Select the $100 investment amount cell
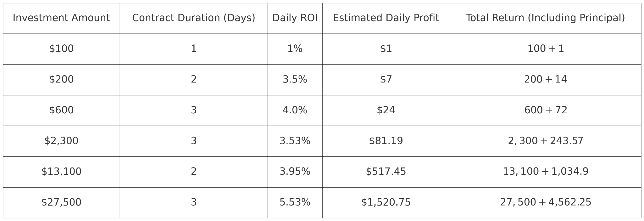This screenshot has height=221, width=644. [x=61, y=49]
